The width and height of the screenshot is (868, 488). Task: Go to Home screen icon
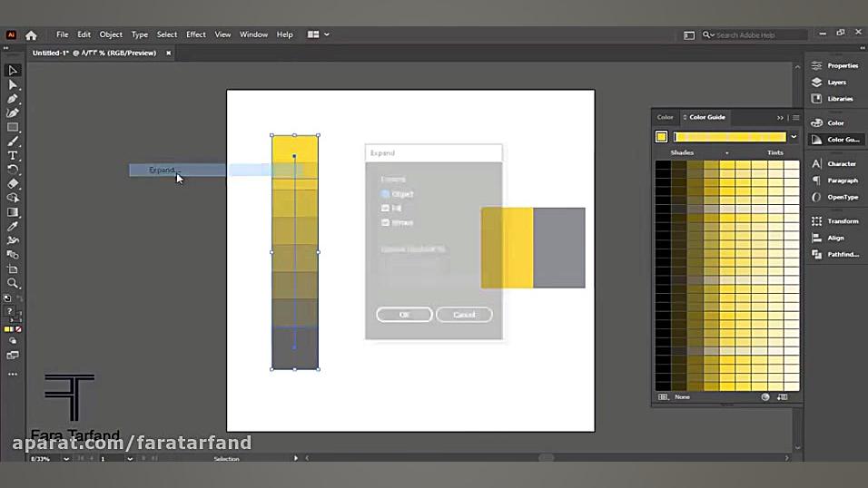click(31, 34)
